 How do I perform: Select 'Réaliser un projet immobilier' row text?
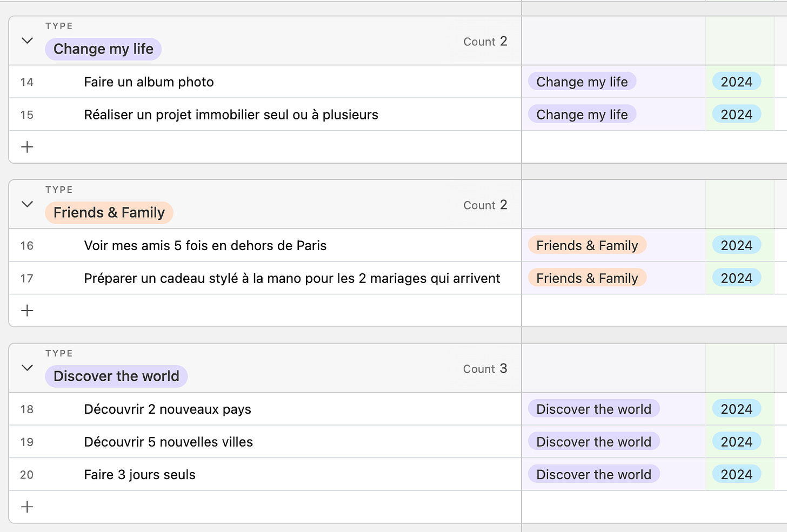pyautogui.click(x=231, y=115)
